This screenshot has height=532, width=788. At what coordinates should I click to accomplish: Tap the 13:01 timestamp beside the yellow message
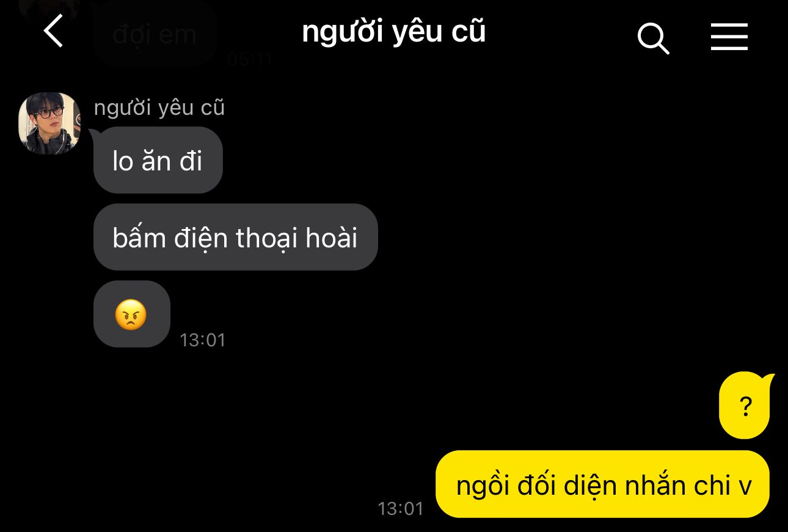pos(401,508)
